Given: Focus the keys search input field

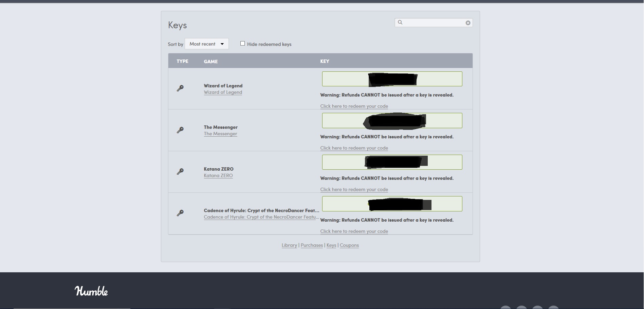Looking at the screenshot, I should (434, 23).
